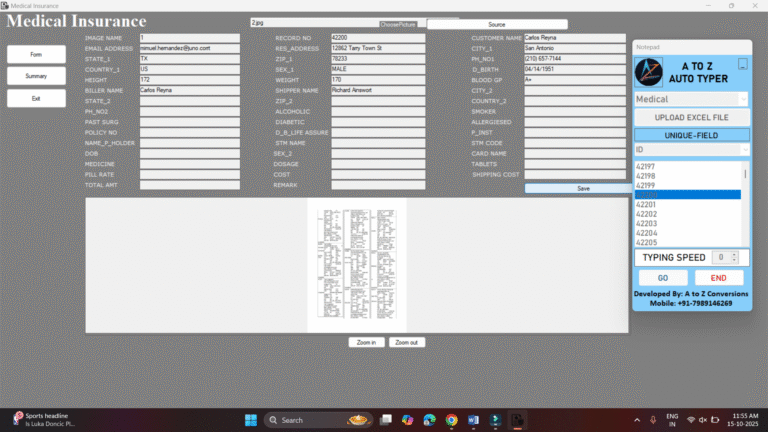Click the UNIQUE-FIELD button
Viewport: 768px width, 432px height.
tap(691, 135)
